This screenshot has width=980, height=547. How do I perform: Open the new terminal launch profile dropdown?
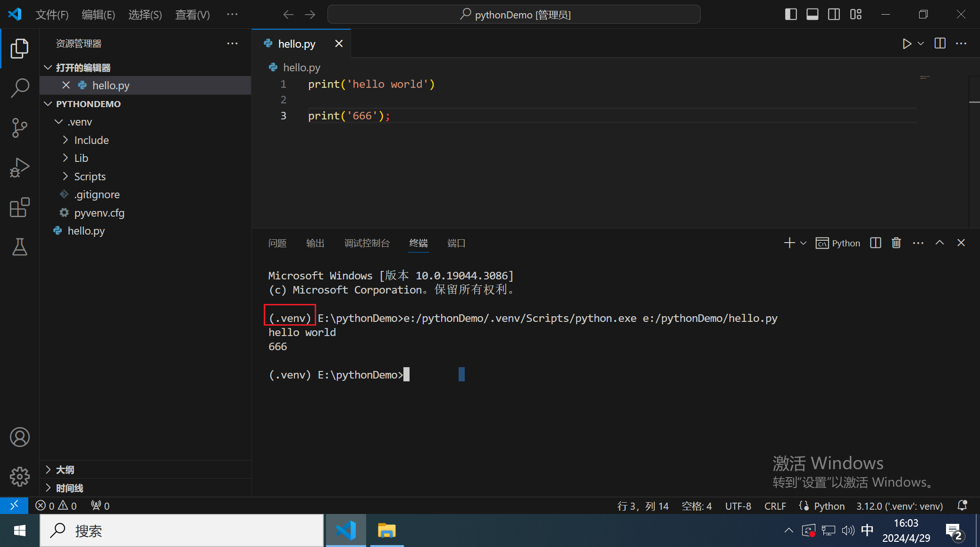[804, 243]
